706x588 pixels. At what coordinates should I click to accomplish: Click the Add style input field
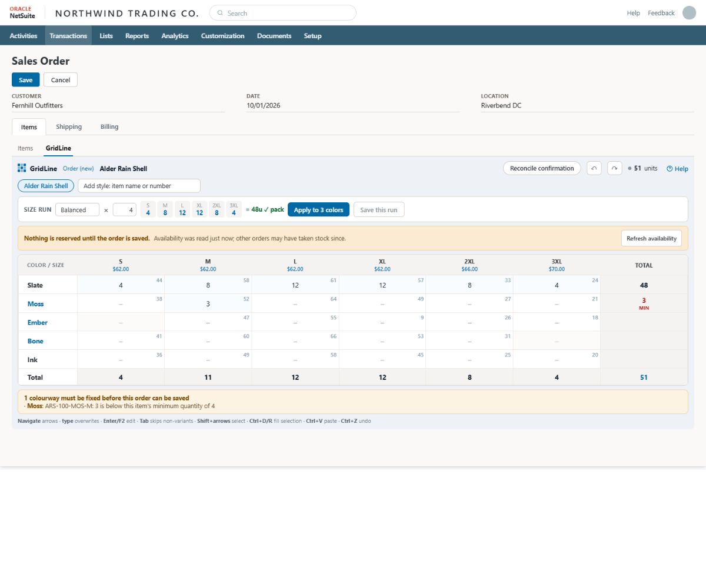pyautogui.click(x=139, y=186)
